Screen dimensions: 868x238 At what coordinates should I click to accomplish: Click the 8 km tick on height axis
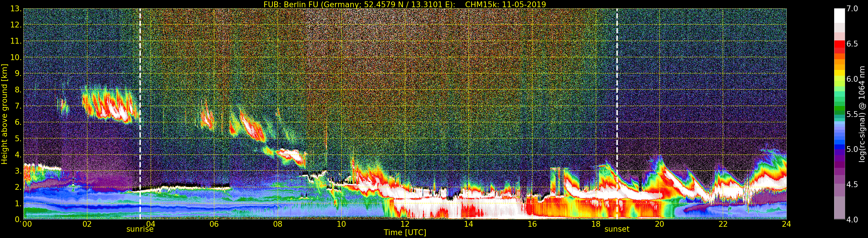pos(18,90)
